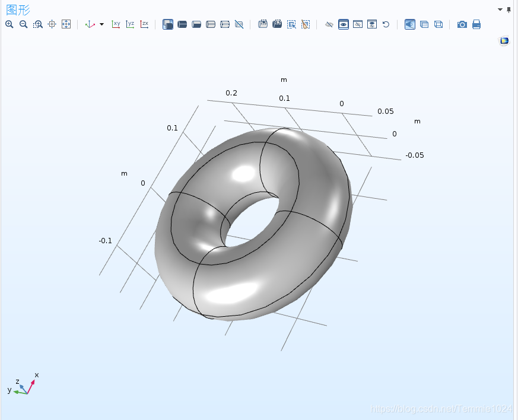Click the colorful graphics icon below toolbar
This screenshot has width=518, height=420.
pos(504,40)
